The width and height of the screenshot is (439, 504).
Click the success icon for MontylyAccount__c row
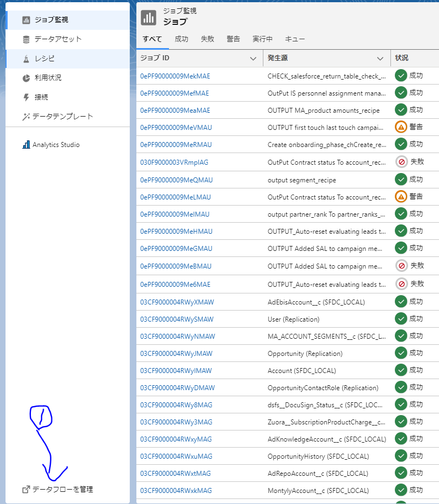[x=401, y=490]
